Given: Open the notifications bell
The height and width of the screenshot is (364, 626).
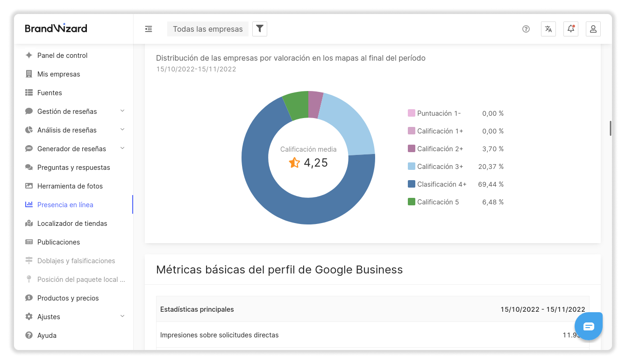Looking at the screenshot, I should coord(571,29).
